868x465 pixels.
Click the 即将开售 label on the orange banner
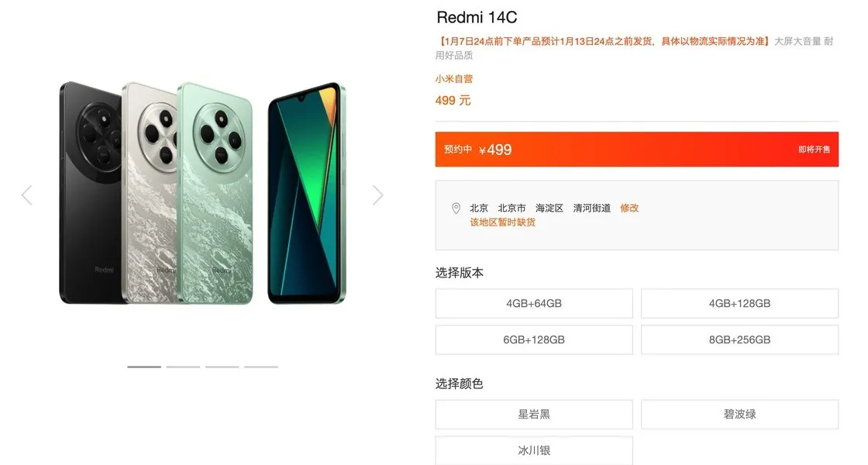[x=814, y=150]
